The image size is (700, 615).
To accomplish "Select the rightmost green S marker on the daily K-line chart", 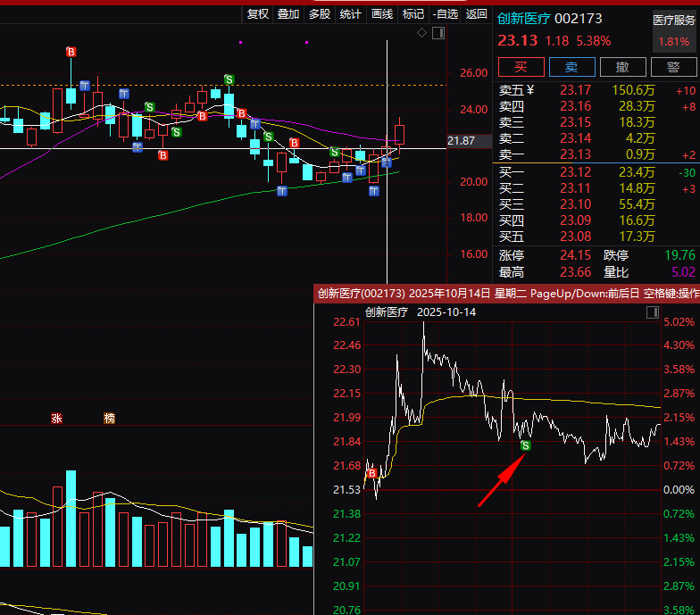I will pyautogui.click(x=334, y=152).
